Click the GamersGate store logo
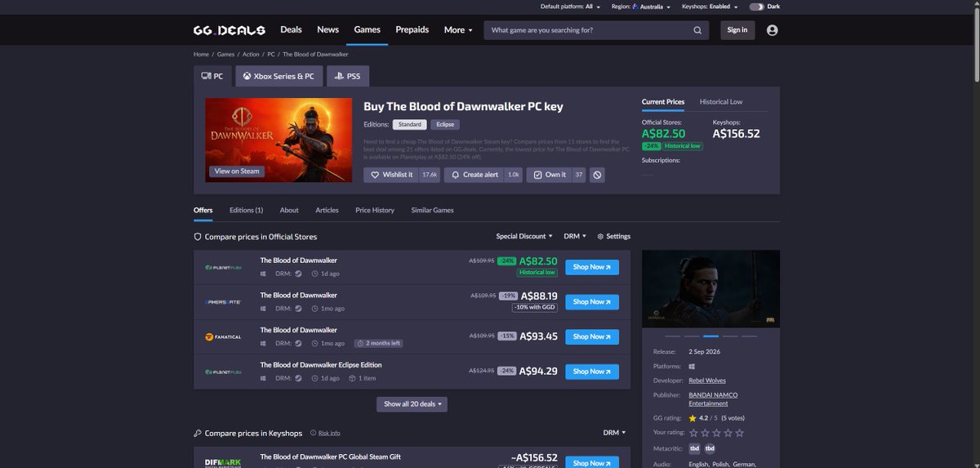 223,302
